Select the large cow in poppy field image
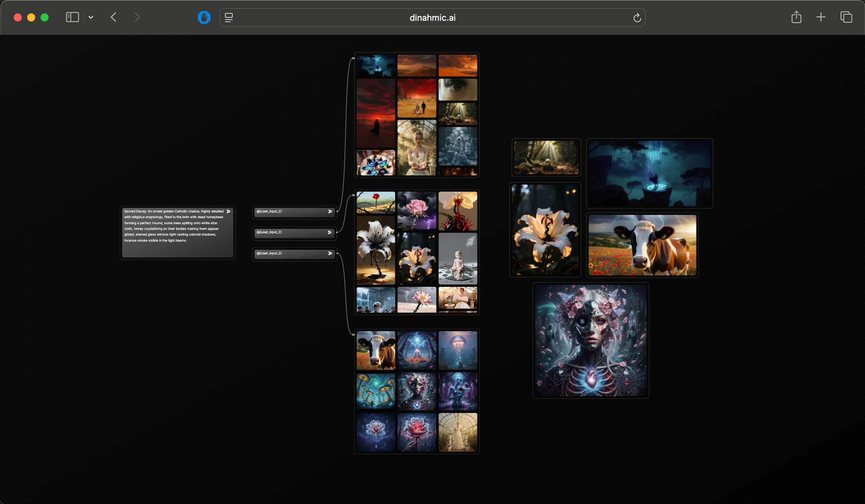 [x=642, y=245]
